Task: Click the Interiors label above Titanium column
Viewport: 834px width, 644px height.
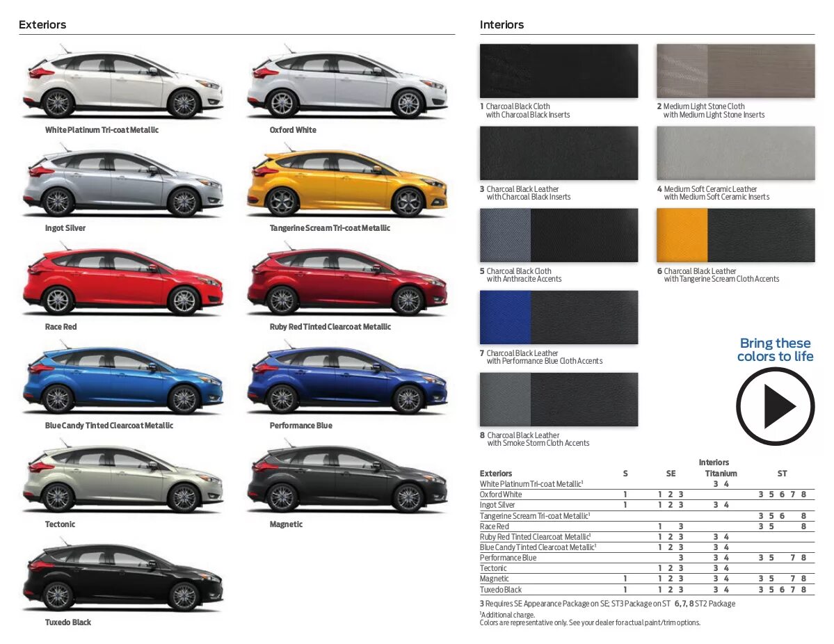Action: click(x=714, y=462)
